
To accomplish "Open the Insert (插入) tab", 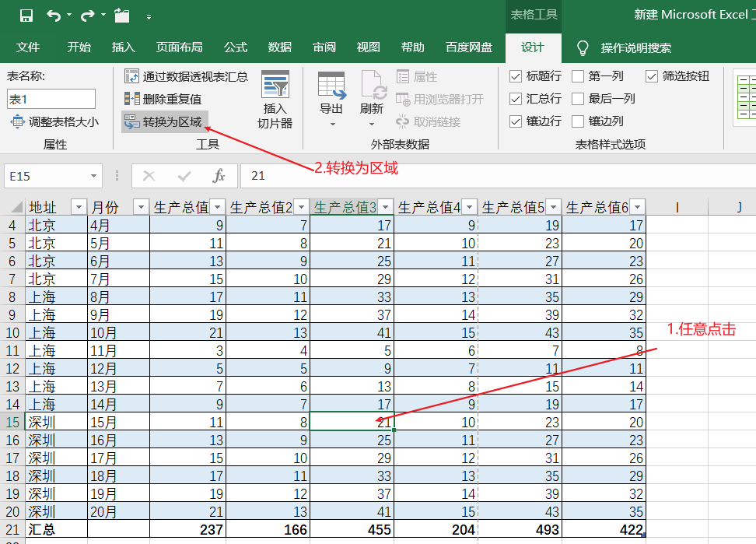I will pyautogui.click(x=124, y=47).
